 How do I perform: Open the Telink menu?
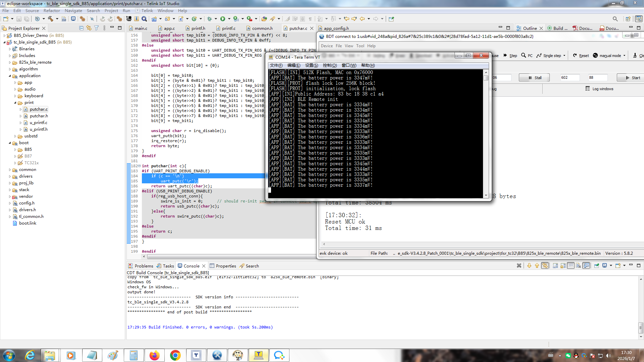(147, 10)
